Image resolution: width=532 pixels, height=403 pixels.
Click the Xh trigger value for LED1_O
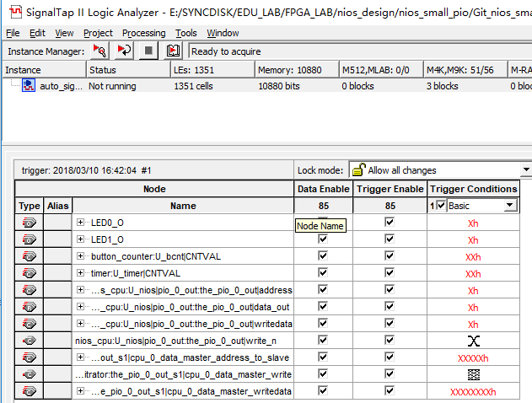(473, 240)
